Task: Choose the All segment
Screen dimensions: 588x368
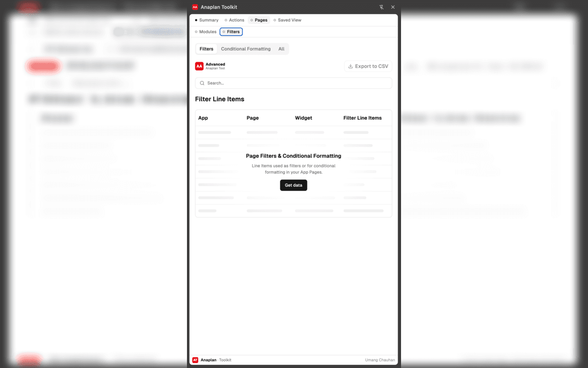Action: pos(282,49)
